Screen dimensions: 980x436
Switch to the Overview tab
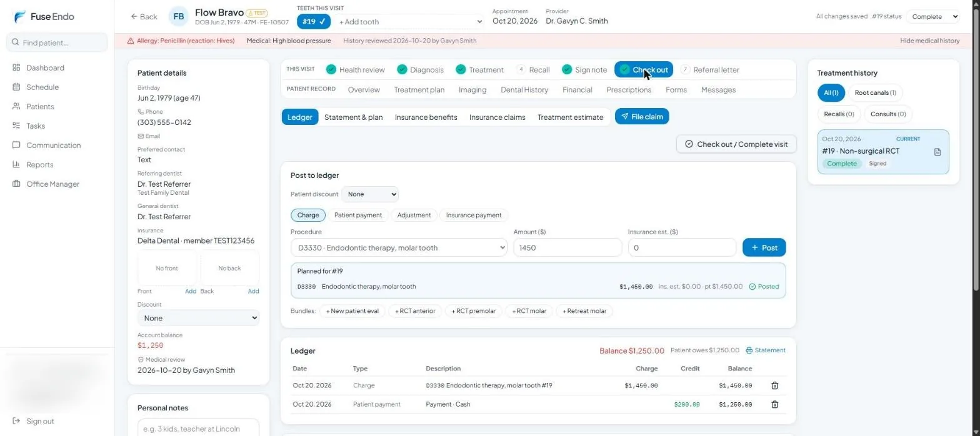tap(364, 90)
